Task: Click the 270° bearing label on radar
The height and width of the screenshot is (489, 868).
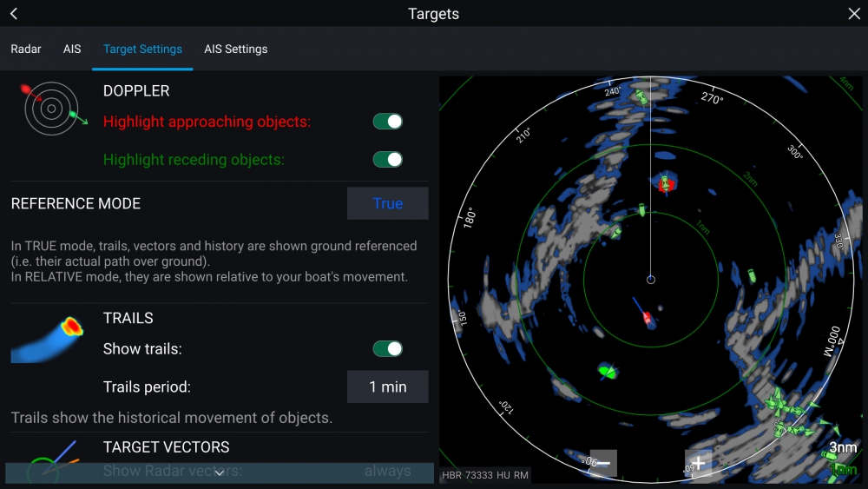Action: coord(712,98)
